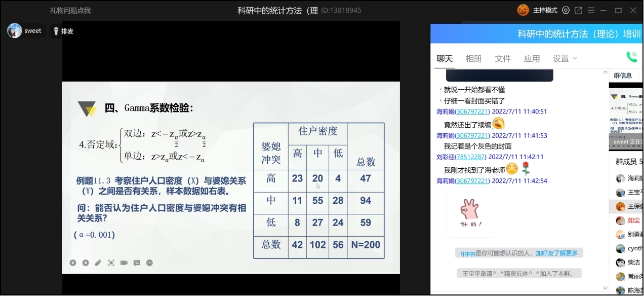Click the screen capture focus icon
Screen dimensions: 644x296
(x=111, y=263)
